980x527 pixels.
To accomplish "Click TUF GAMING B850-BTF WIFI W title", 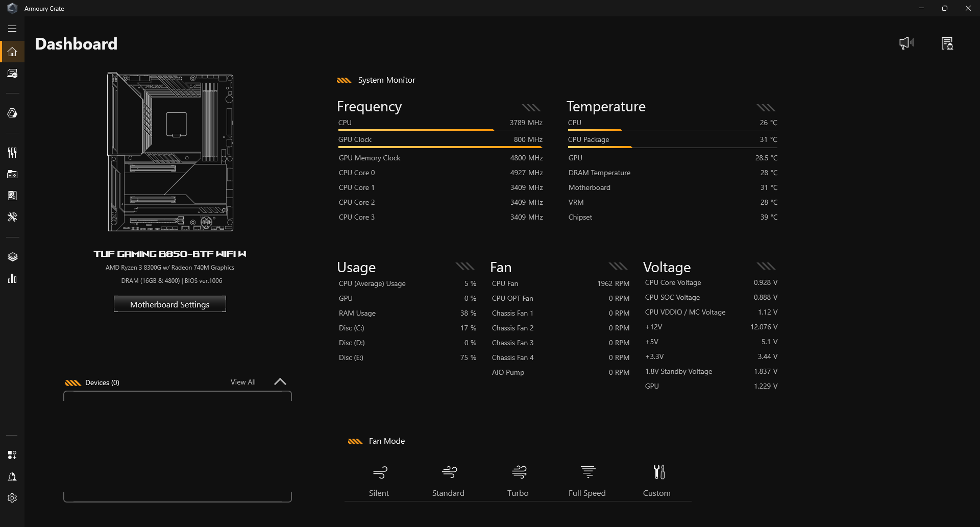I will (x=170, y=254).
